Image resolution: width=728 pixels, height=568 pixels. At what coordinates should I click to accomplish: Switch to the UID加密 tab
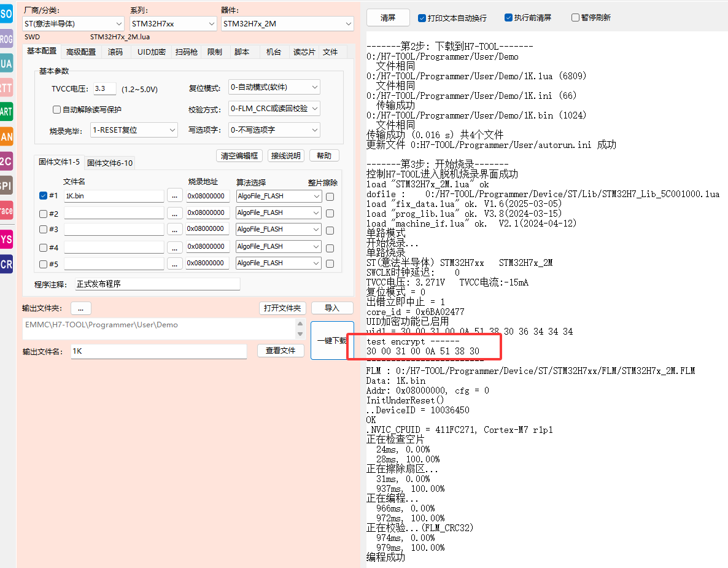tap(152, 52)
